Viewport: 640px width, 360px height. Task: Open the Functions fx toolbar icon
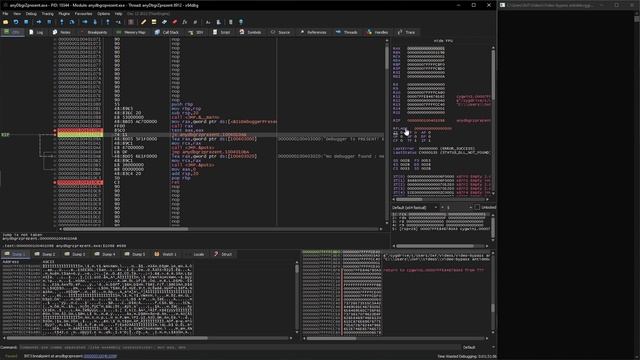click(x=184, y=22)
